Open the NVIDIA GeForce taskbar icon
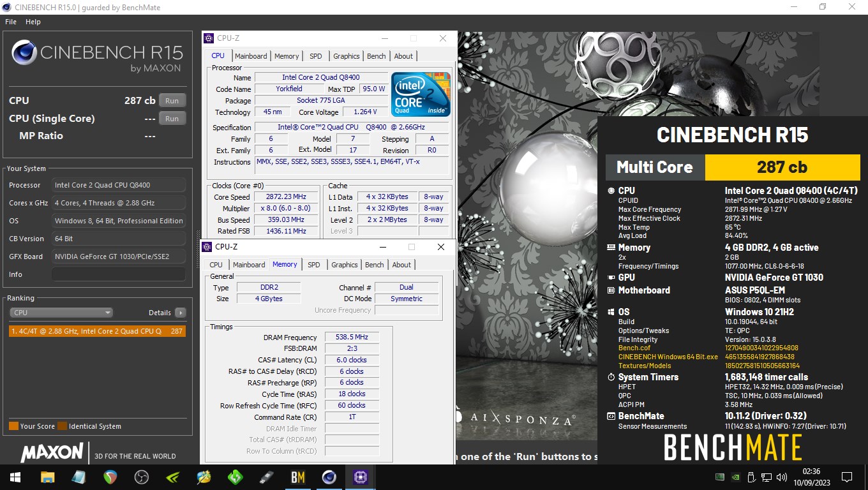The width and height of the screenshot is (868, 490). click(173, 477)
